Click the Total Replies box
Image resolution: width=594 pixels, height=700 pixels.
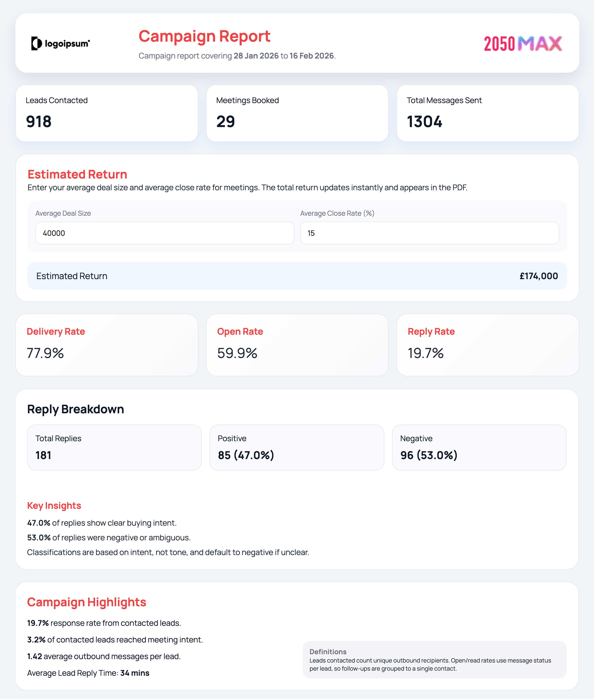tap(114, 447)
